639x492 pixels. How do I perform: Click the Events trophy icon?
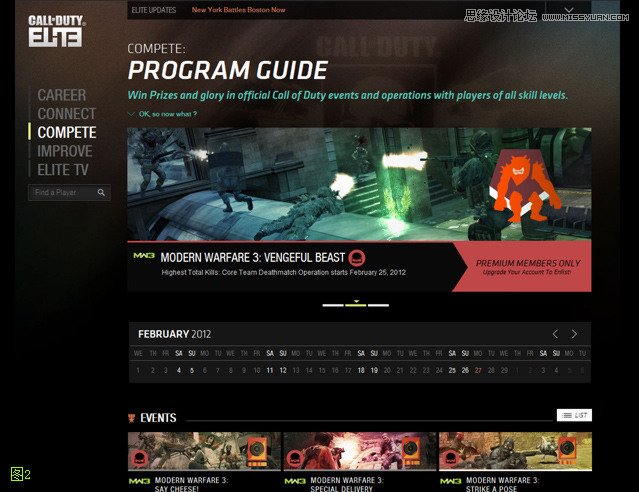click(132, 418)
